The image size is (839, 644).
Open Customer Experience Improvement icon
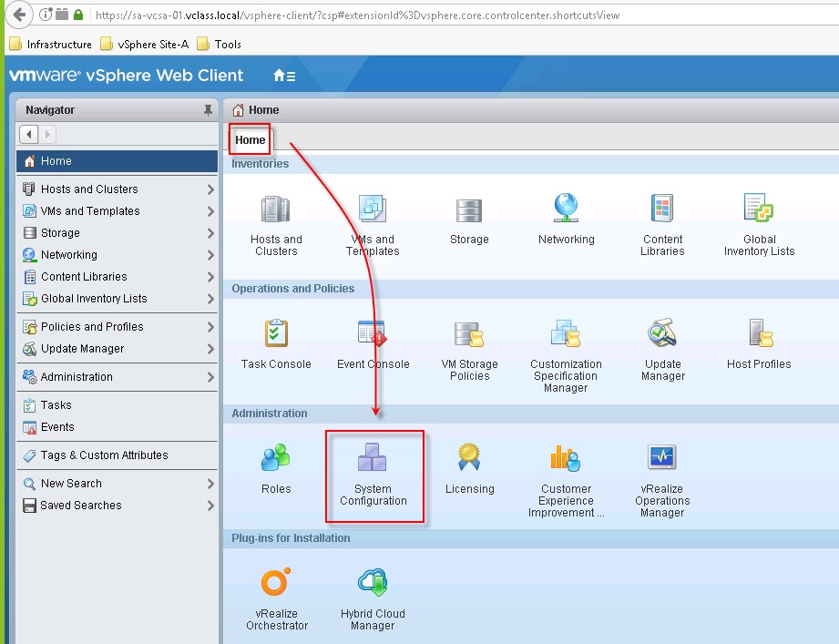pyautogui.click(x=566, y=458)
